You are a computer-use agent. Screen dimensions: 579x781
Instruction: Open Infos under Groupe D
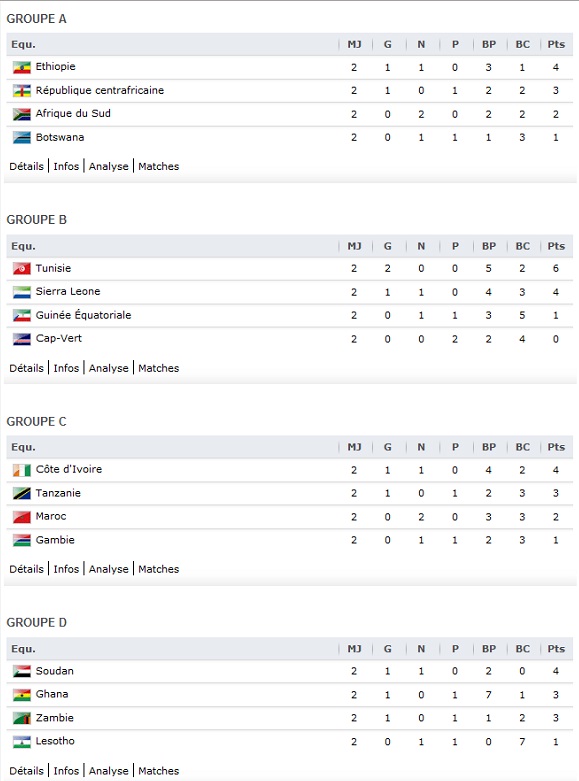pos(66,771)
